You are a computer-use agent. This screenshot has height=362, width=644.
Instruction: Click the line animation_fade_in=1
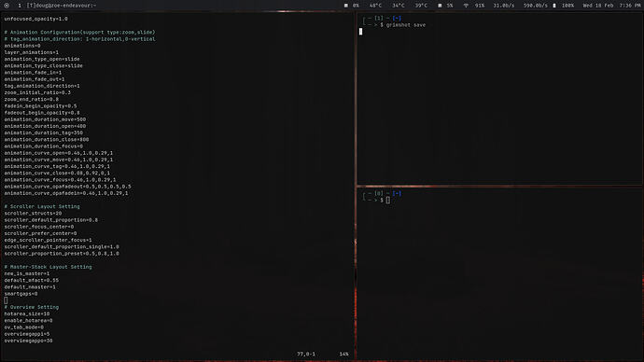click(x=33, y=73)
